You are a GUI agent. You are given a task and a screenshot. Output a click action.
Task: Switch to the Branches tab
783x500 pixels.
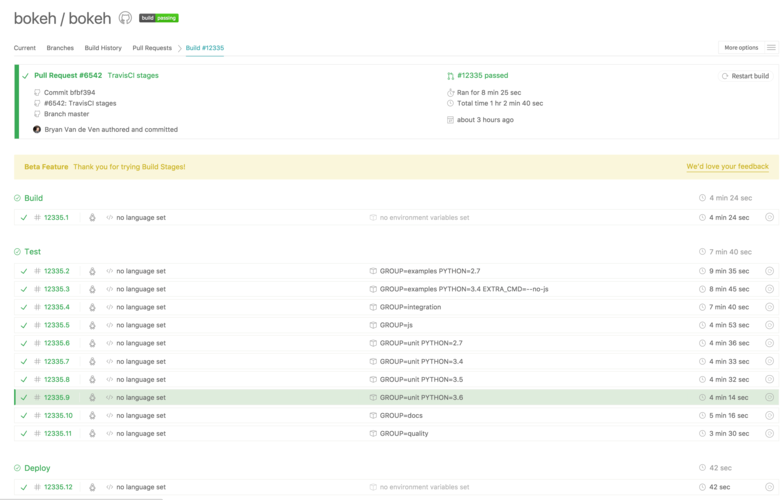(60, 48)
